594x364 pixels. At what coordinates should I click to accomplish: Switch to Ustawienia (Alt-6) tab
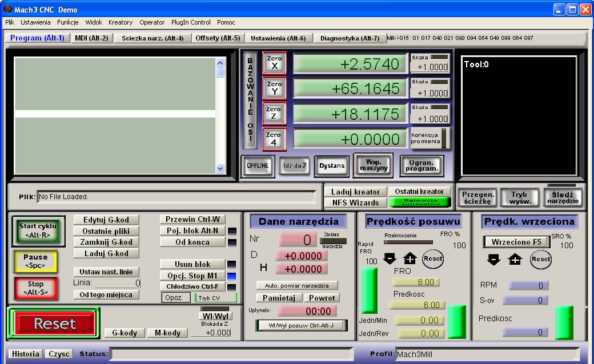pyautogui.click(x=279, y=38)
